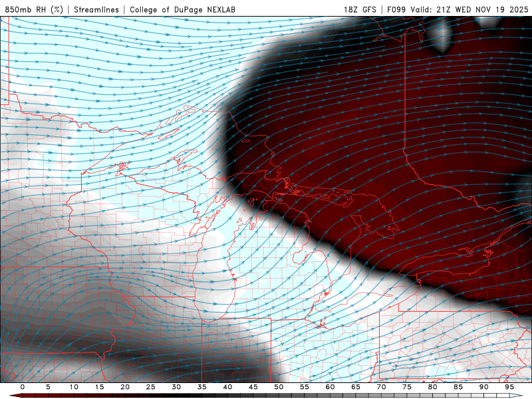Viewport: 532px width, 399px height.
Task: Click the '75' value on the RH scale
Action: [407, 387]
